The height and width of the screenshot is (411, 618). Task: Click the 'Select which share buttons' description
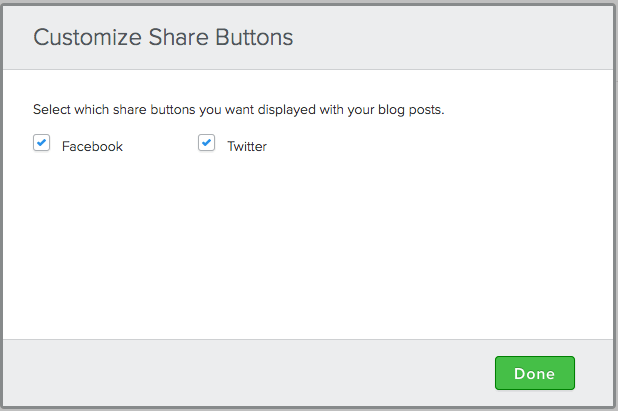[x=238, y=110]
